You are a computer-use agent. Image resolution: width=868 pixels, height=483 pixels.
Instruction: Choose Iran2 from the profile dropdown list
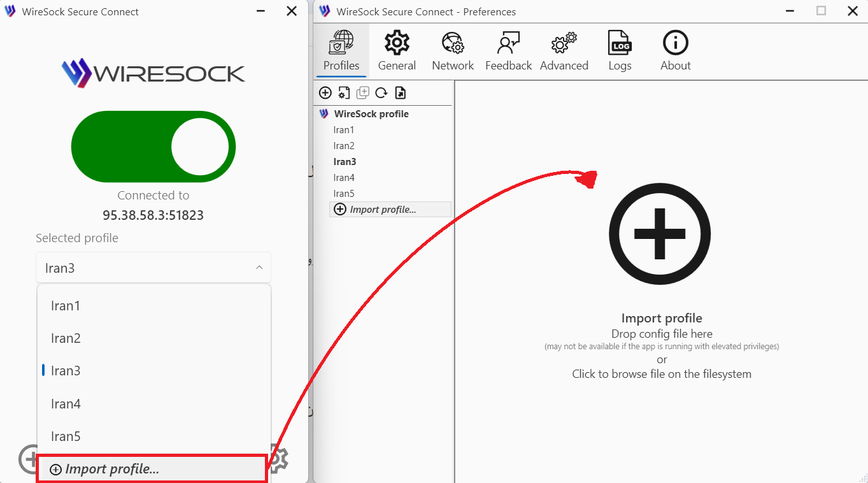pos(154,338)
